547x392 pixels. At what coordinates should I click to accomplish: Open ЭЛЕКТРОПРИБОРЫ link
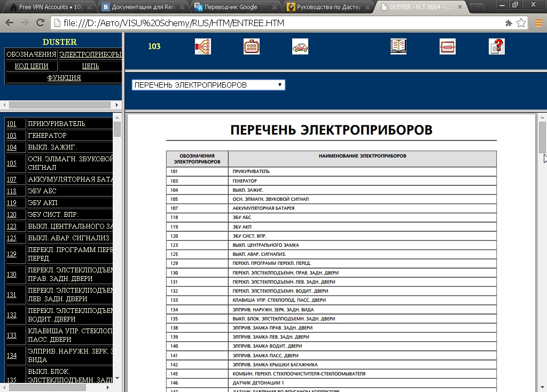tap(90, 54)
